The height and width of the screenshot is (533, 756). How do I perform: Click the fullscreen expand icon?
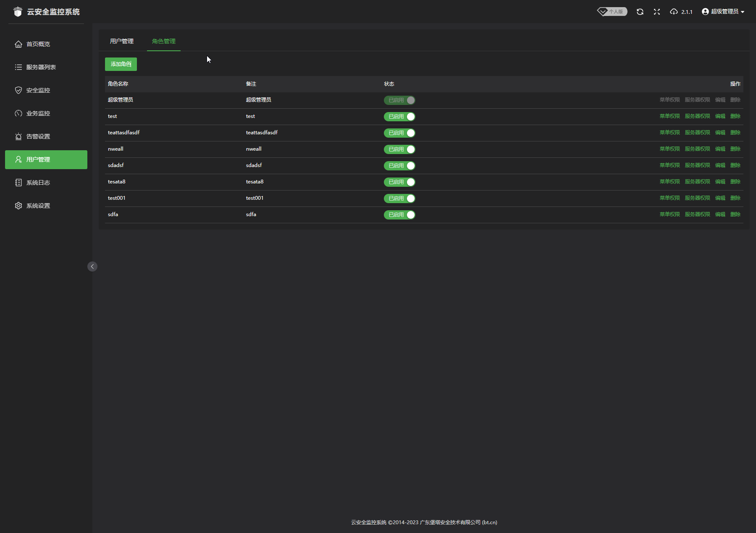tap(657, 12)
